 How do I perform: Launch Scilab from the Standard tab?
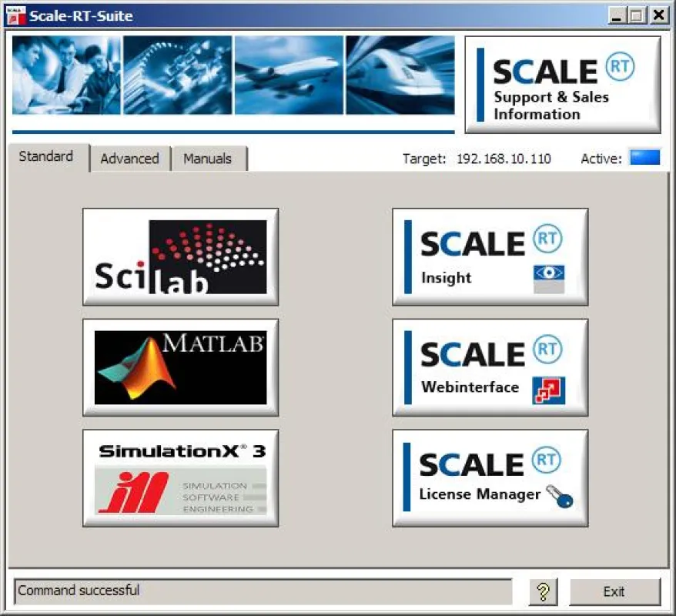point(180,257)
